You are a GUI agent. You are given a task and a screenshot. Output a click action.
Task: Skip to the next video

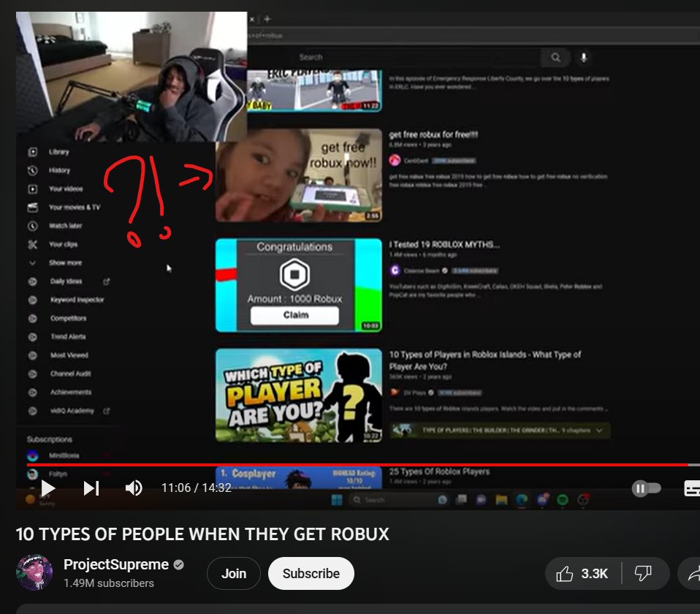(x=91, y=488)
